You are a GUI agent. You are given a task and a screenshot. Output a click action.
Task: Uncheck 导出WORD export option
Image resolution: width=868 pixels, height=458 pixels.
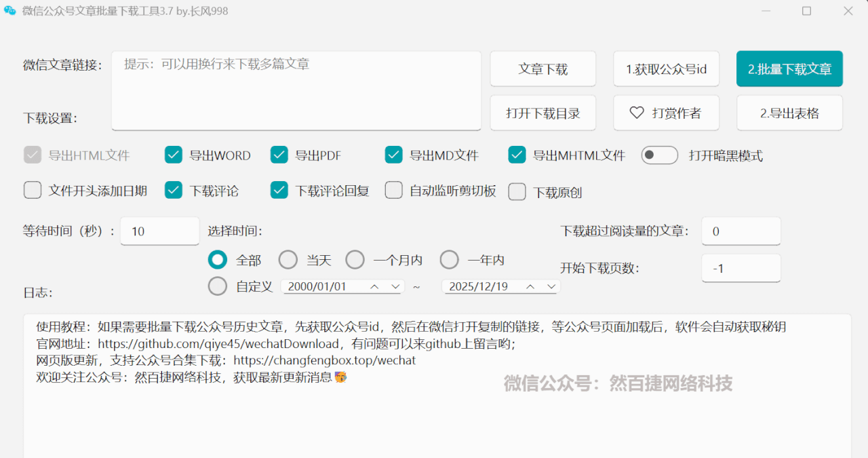pyautogui.click(x=173, y=155)
